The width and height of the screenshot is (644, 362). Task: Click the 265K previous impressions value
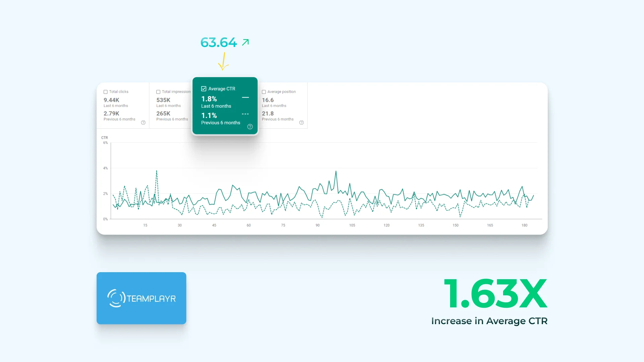pyautogui.click(x=163, y=113)
